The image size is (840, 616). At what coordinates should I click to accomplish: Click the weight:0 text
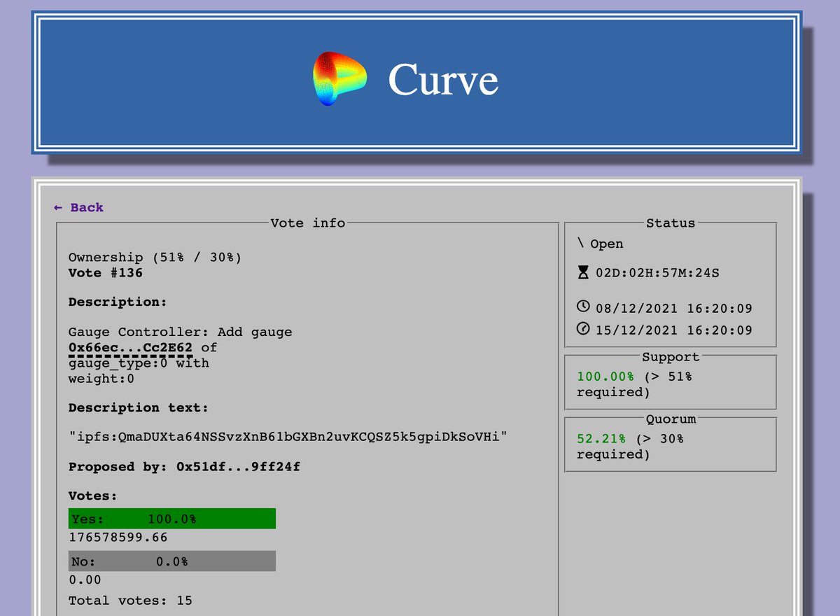click(x=101, y=379)
